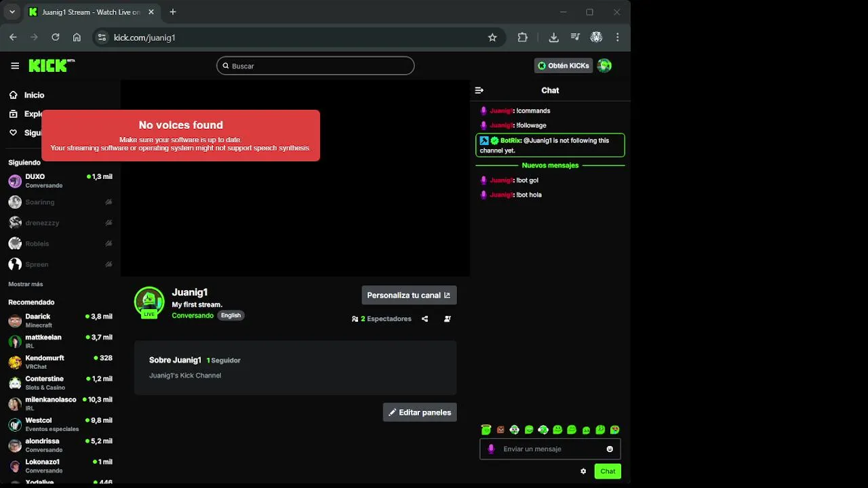Open Chrome media control icon
The width and height of the screenshot is (868, 488).
[x=575, y=37]
